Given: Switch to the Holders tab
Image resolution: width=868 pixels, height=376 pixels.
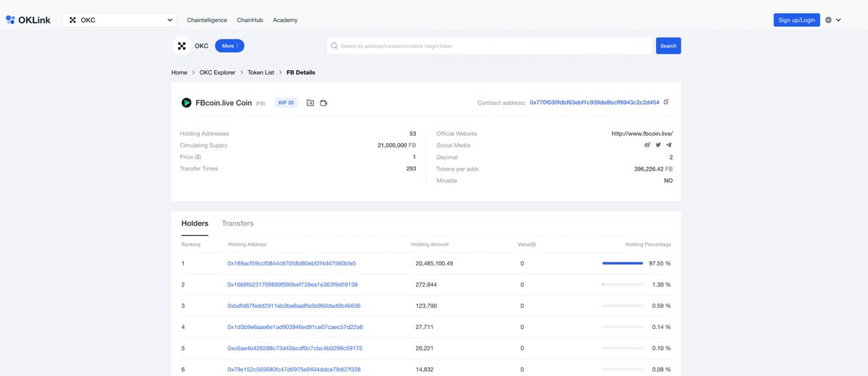Looking at the screenshot, I should (x=195, y=223).
